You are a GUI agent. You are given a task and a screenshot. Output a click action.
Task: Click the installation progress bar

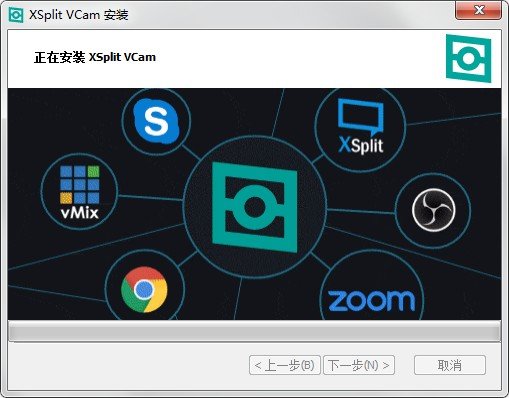[254, 332]
